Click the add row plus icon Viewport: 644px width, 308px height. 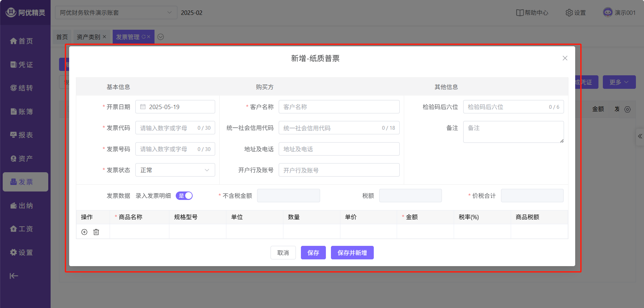tap(84, 232)
